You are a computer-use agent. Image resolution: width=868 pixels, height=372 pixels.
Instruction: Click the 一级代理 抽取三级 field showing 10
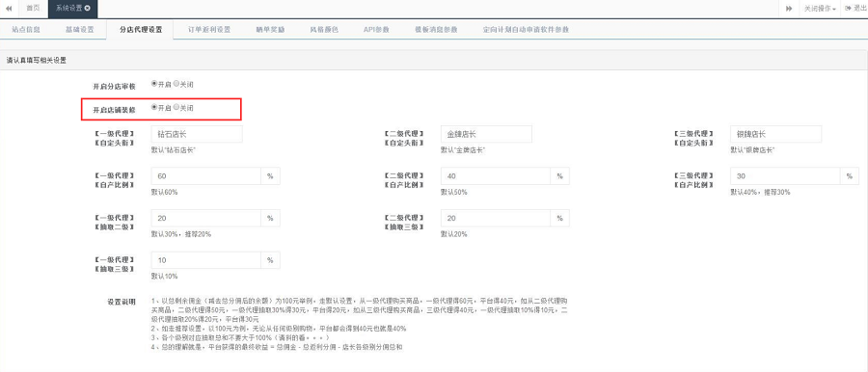coord(206,260)
